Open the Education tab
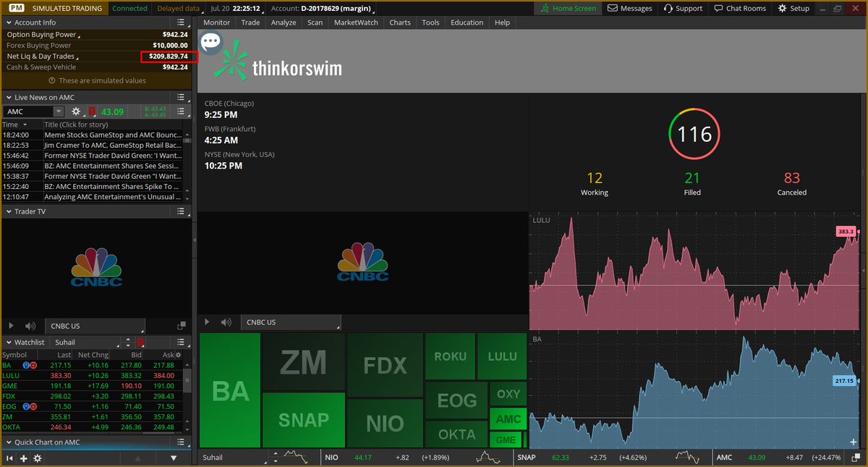 coord(467,22)
